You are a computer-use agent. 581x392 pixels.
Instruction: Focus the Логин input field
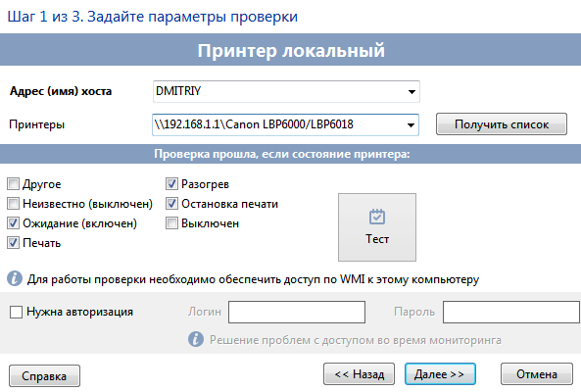[297, 312]
